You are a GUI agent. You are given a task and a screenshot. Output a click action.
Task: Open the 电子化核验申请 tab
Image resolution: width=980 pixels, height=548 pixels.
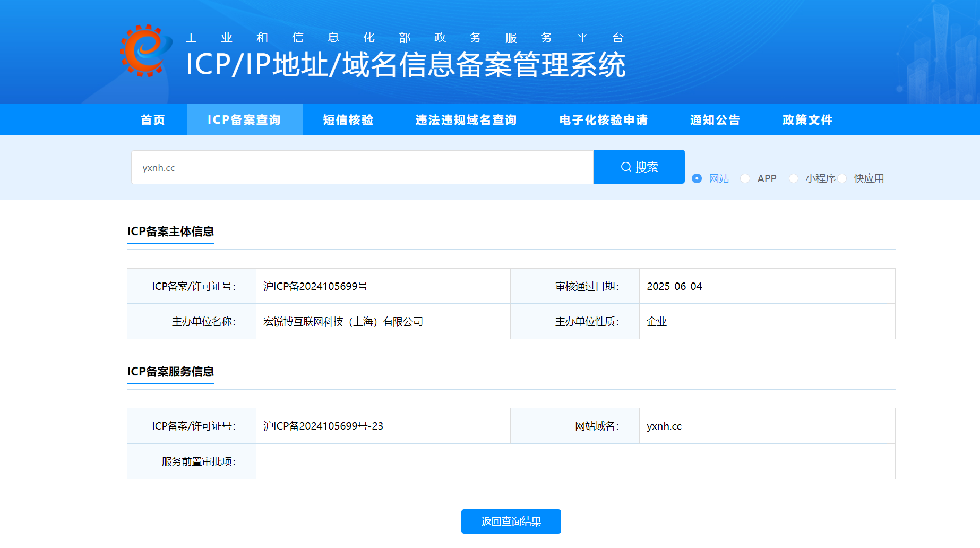604,120
